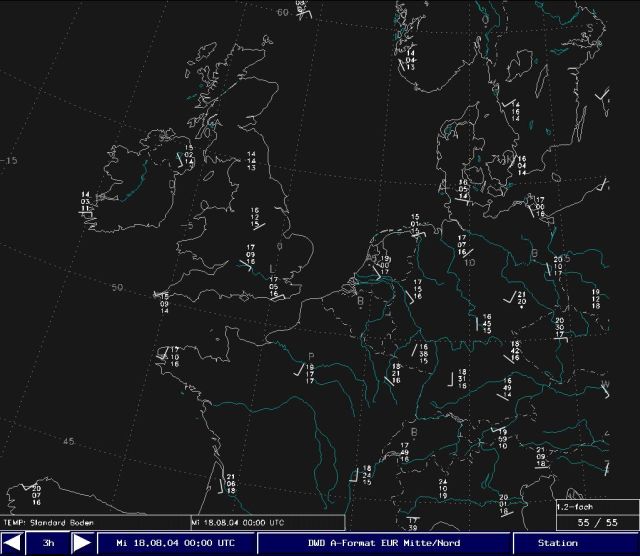Screen dimensions: 640x556
Task: Click the Scotland station plot 14 14 13
Action: point(250,161)
